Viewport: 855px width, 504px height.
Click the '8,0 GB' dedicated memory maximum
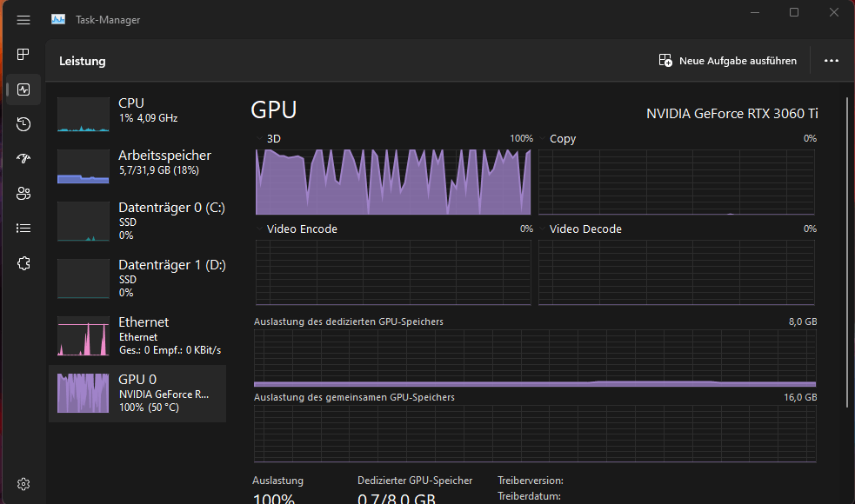click(x=803, y=322)
